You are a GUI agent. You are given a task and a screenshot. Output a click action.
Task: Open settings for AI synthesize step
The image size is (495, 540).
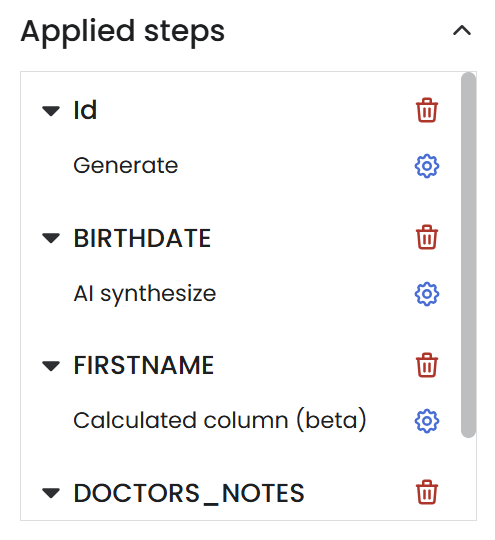426,294
